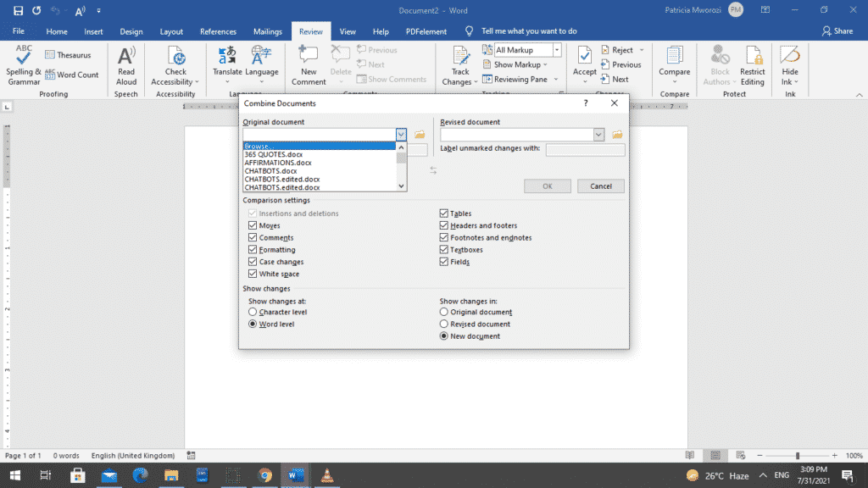Open the File menu

(x=19, y=31)
